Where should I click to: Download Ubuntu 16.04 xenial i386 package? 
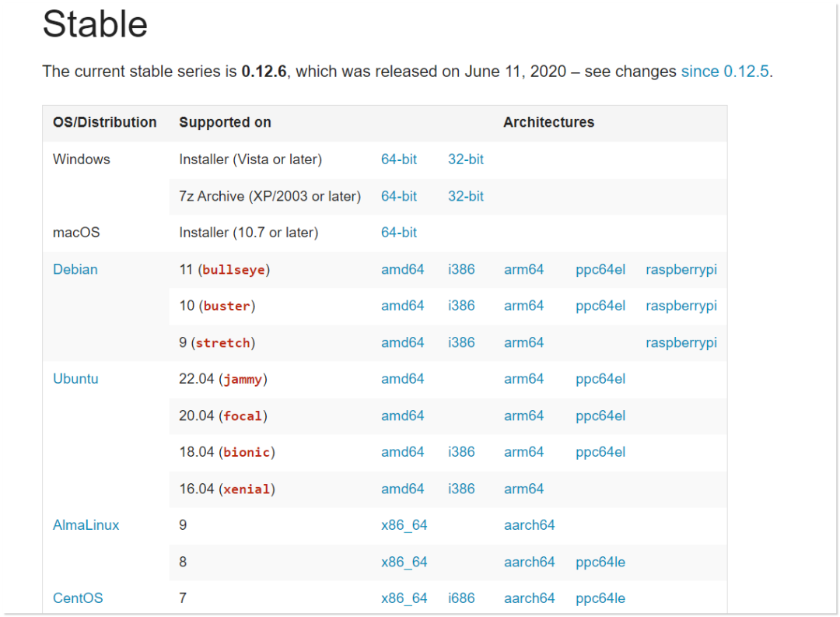click(461, 489)
